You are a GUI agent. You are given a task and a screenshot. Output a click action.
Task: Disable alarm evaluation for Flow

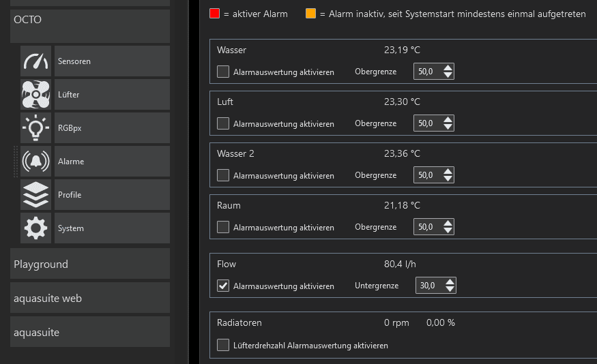point(223,286)
